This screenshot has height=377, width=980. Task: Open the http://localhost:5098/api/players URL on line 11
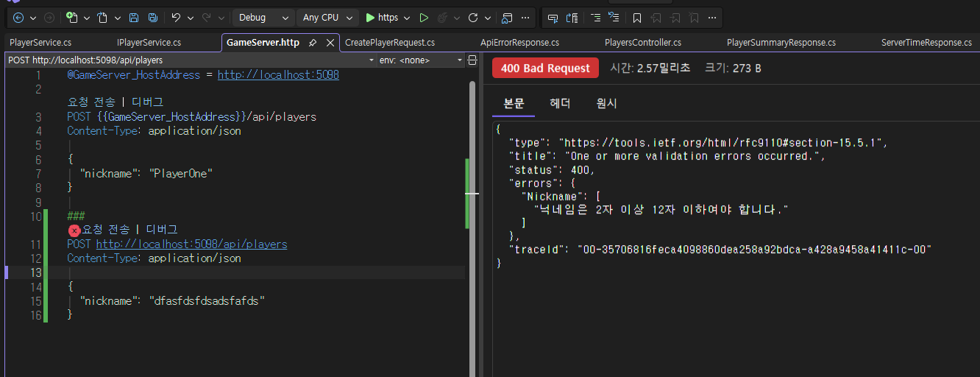[x=191, y=244]
